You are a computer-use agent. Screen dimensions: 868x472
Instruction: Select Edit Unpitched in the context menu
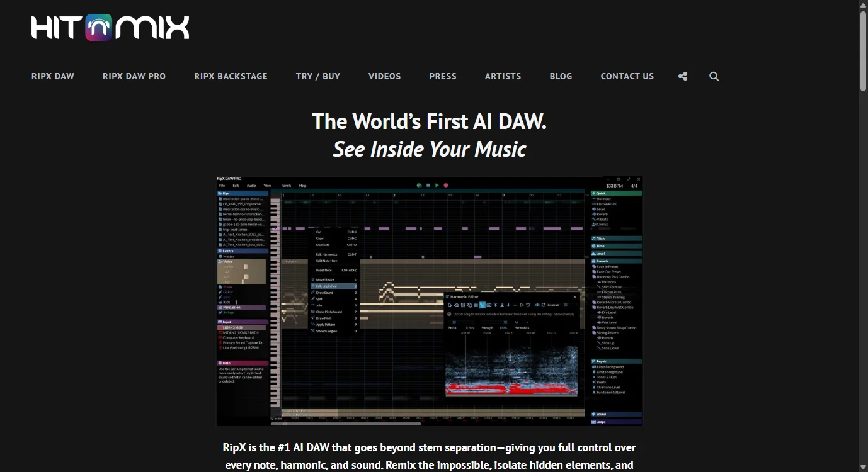327,286
